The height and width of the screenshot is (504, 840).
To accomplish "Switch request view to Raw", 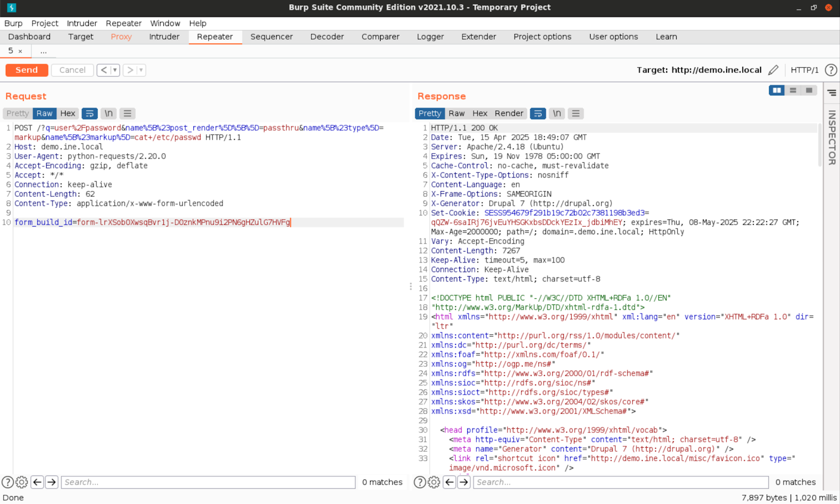I will click(x=44, y=113).
